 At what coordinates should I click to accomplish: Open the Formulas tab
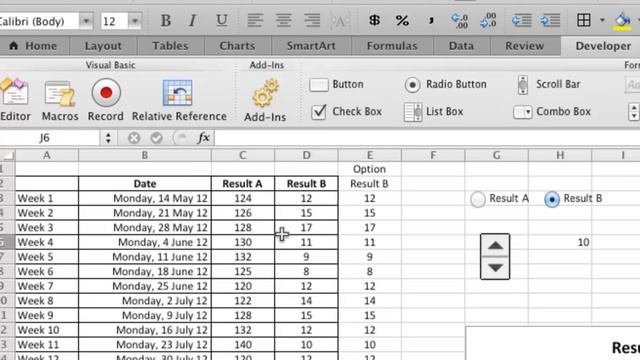392,46
